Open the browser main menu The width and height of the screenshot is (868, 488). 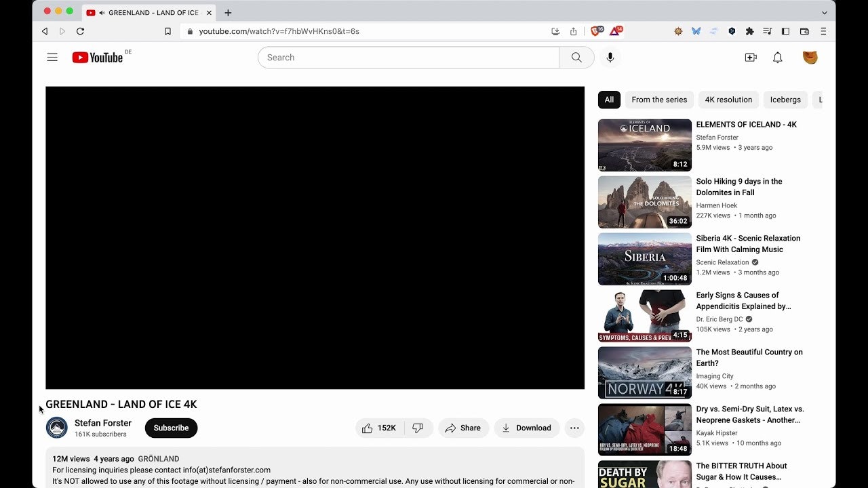(823, 31)
